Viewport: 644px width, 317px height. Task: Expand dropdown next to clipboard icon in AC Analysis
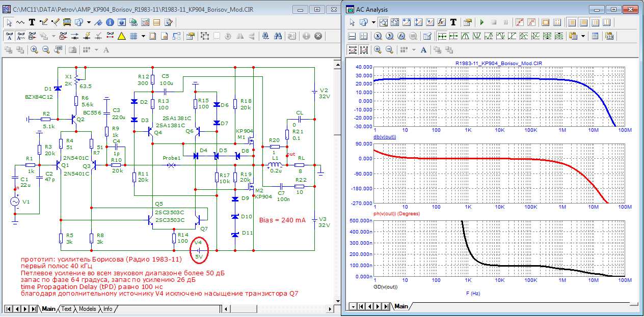tap(582, 36)
